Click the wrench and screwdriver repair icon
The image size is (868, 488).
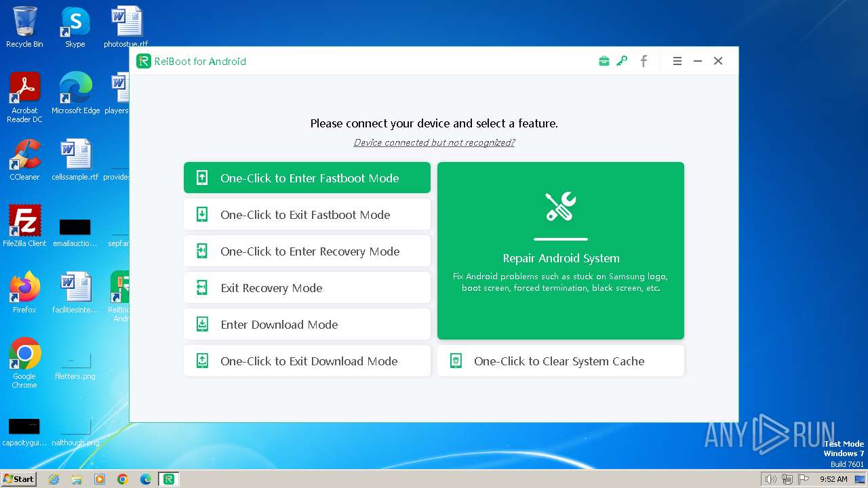click(x=561, y=206)
